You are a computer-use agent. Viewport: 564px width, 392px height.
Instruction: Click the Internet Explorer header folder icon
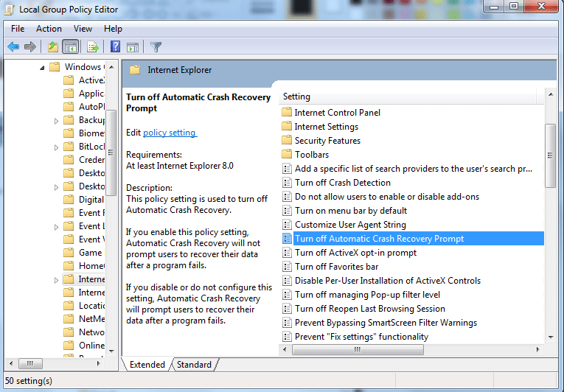135,70
